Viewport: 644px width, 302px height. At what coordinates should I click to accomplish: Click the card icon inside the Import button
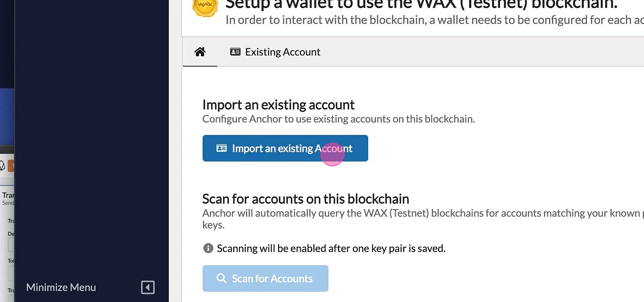click(221, 148)
